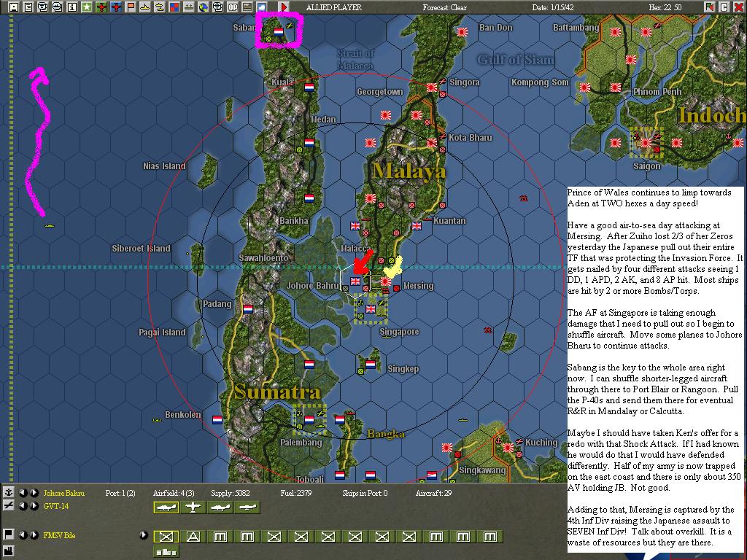747x560 pixels.
Task: Click the red and blue squares icon
Action: tap(174, 7)
